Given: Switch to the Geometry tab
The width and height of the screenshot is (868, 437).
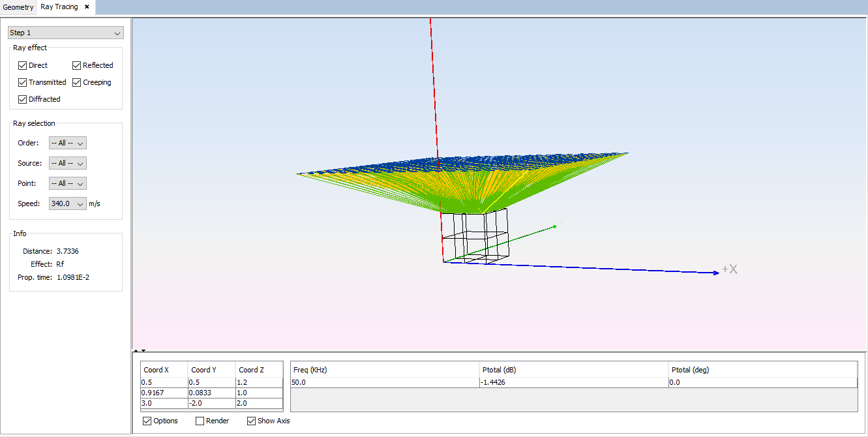Looking at the screenshot, I should (18, 7).
